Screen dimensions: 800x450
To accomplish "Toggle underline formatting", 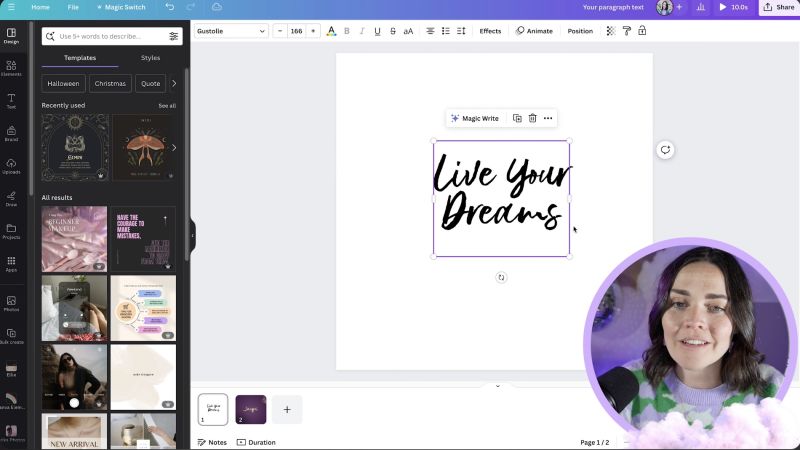I will tap(377, 31).
